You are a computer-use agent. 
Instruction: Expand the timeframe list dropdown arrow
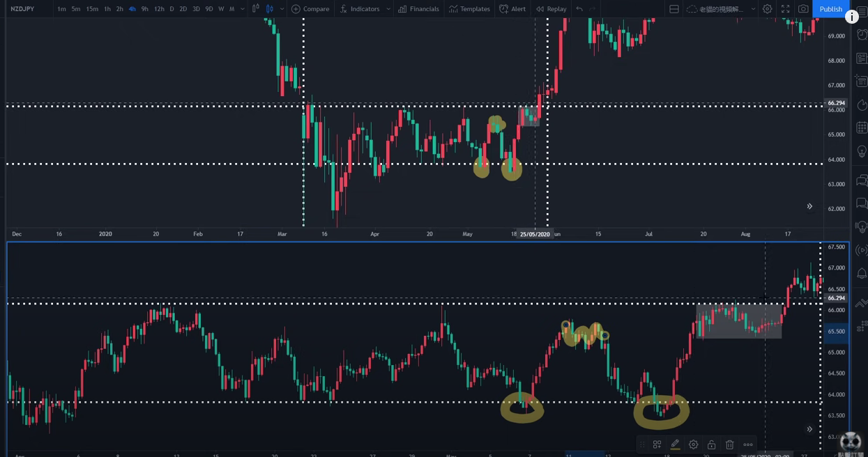(x=242, y=9)
